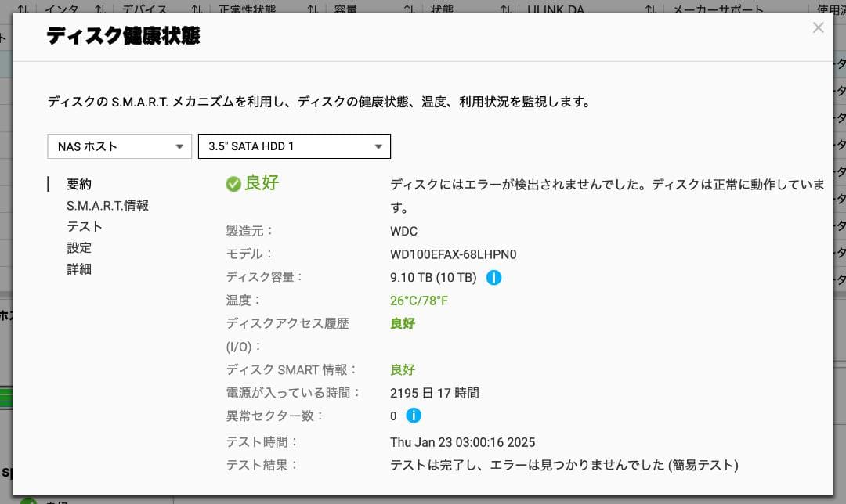Close the ディスク健康状態 dialog
The width and height of the screenshot is (846, 504).
point(818,27)
